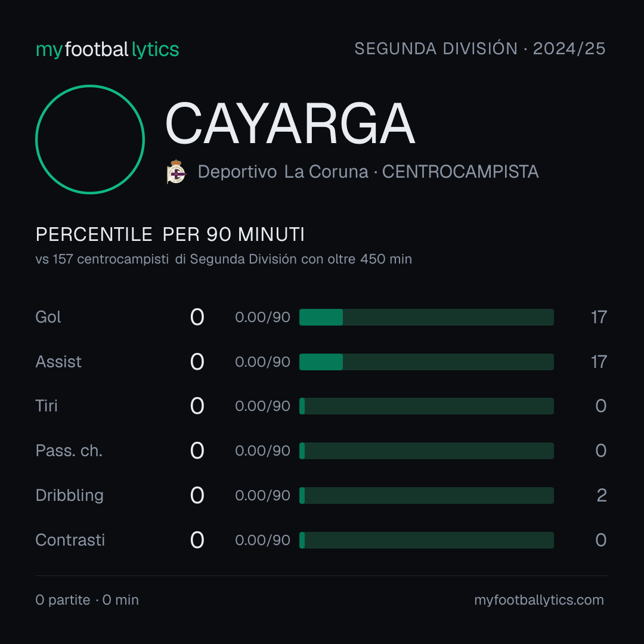Select the Assist stat label

point(58,362)
